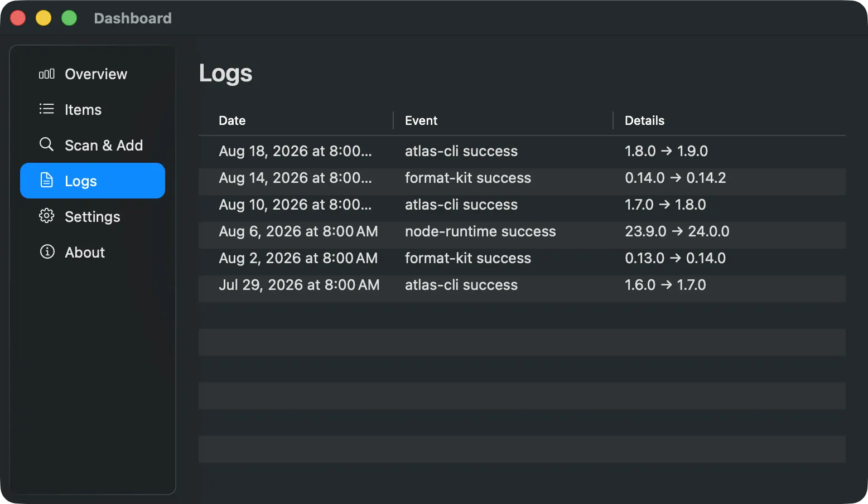Open the Overview section
The image size is (868, 504).
(93, 74)
